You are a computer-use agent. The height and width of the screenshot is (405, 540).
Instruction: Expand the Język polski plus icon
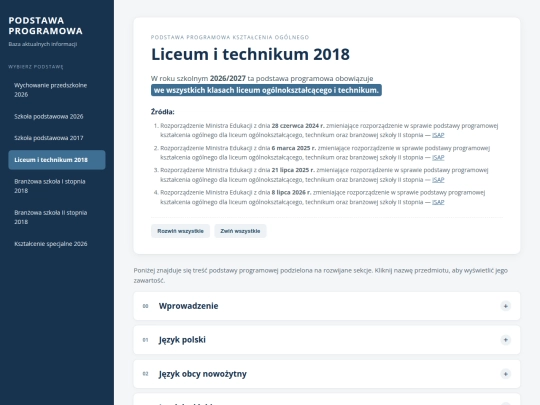tap(505, 340)
